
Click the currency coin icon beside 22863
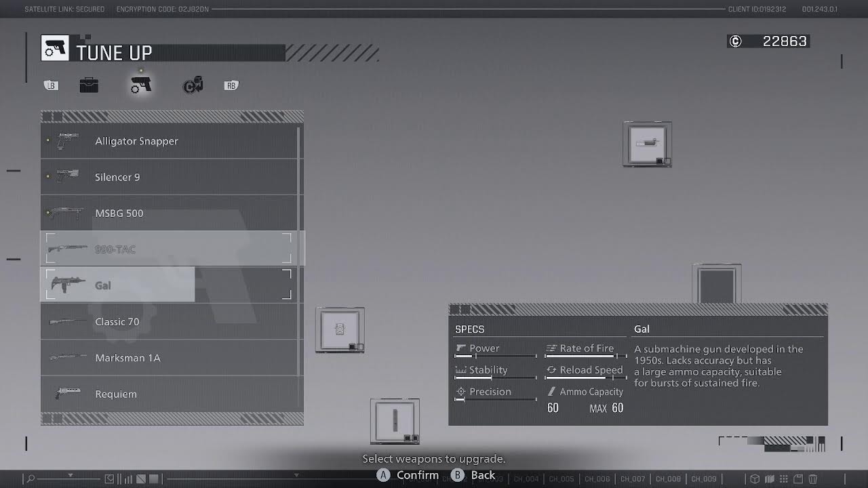tap(735, 41)
